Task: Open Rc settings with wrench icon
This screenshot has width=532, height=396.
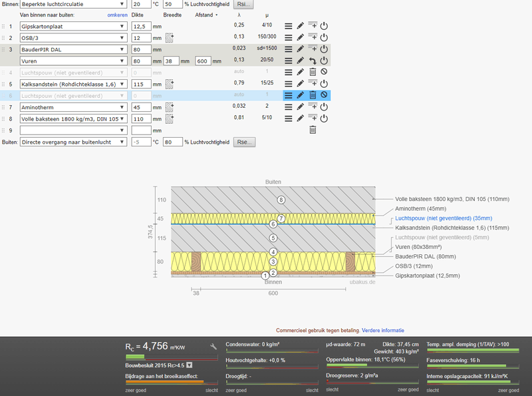Action: point(213,347)
